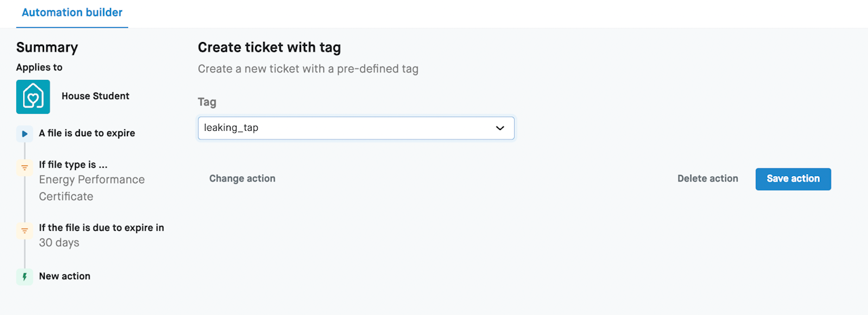Click Delete action
This screenshot has width=868, height=315.
click(707, 179)
